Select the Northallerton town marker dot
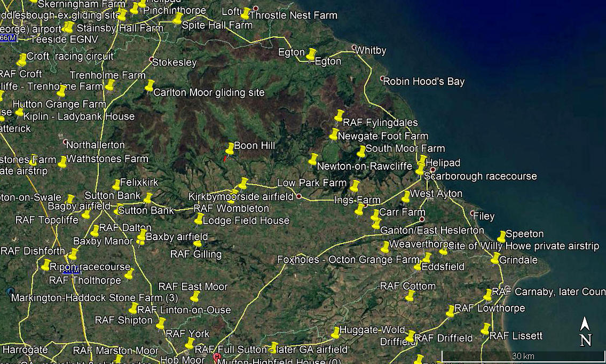 tap(66, 142)
